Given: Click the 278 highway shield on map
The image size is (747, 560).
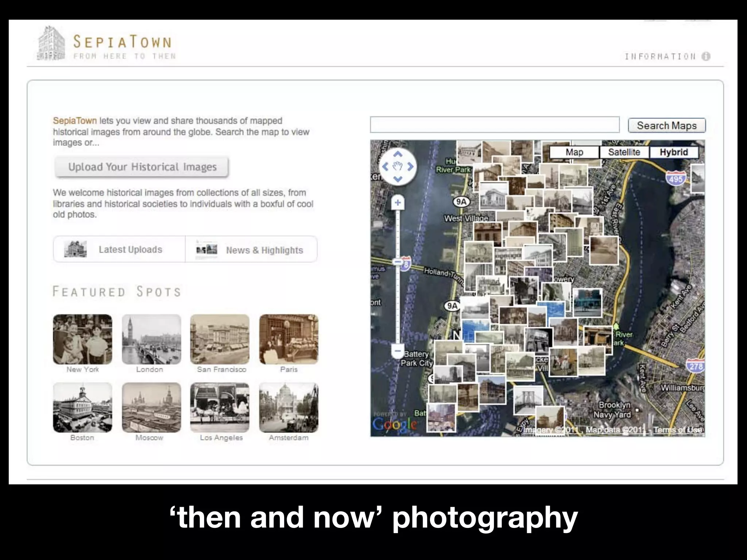Looking at the screenshot, I should click(696, 366).
